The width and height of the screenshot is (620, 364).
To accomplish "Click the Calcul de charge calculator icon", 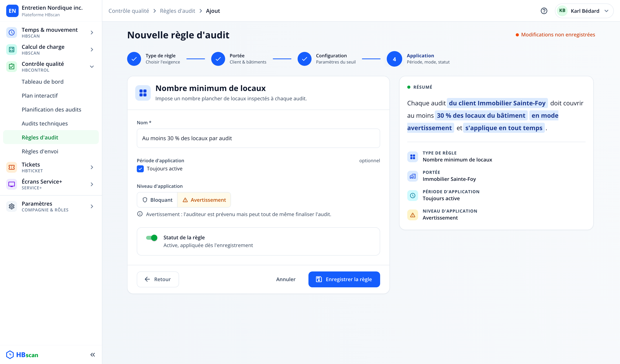I will [x=12, y=49].
